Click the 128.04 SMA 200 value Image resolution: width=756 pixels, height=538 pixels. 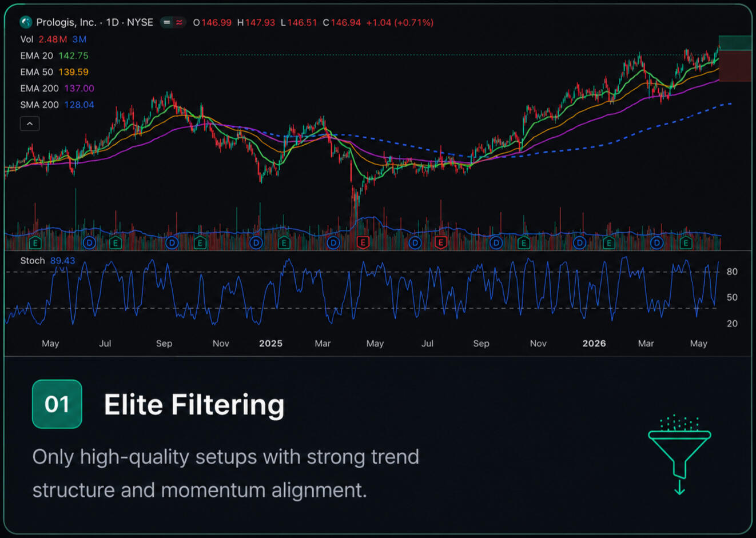coord(79,105)
